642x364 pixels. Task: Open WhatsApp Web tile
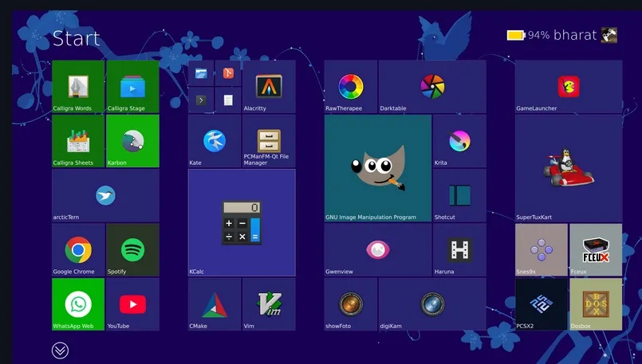(78, 304)
